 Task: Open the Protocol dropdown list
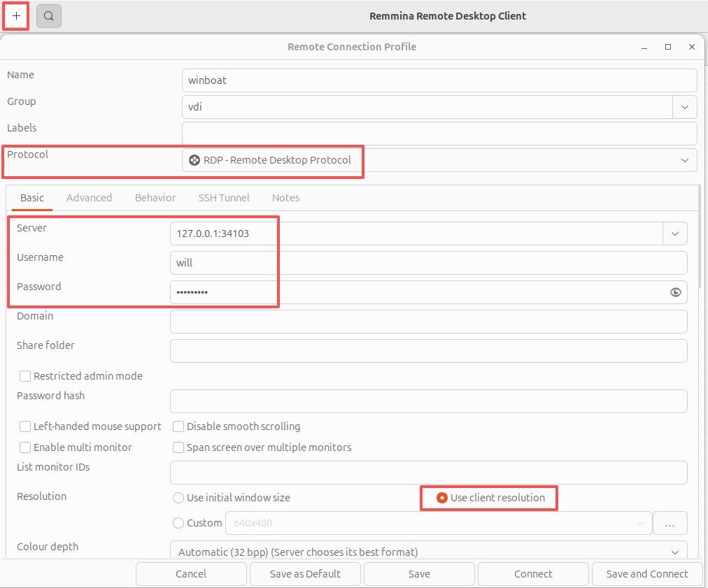coord(684,160)
